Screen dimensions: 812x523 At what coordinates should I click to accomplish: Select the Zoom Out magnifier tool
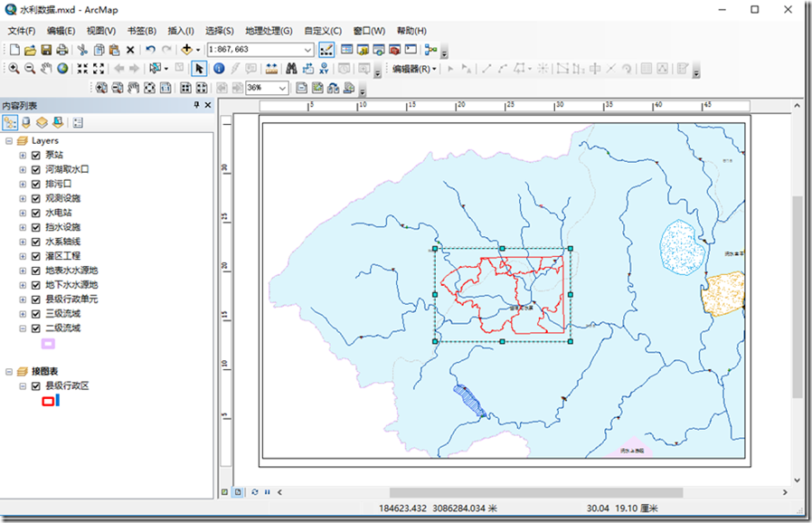(x=30, y=69)
